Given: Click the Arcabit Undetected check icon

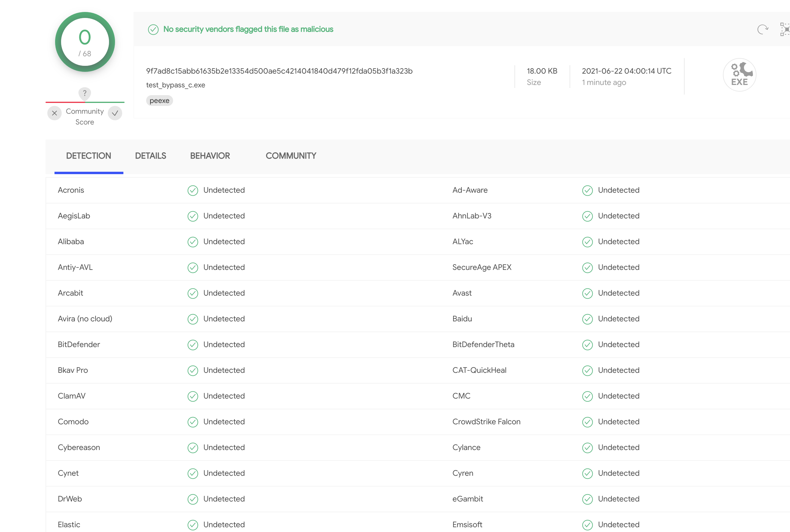Looking at the screenshot, I should click(x=193, y=294).
